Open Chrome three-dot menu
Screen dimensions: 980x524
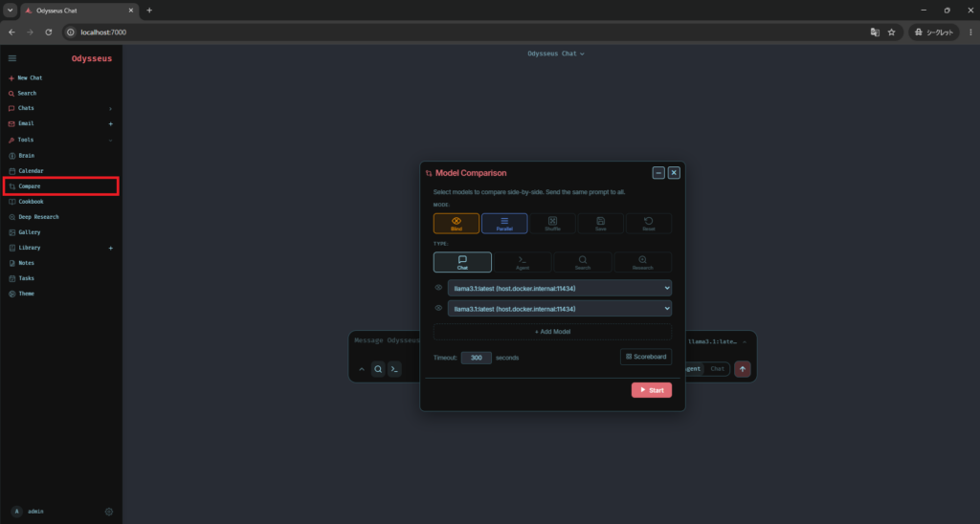[970, 33]
